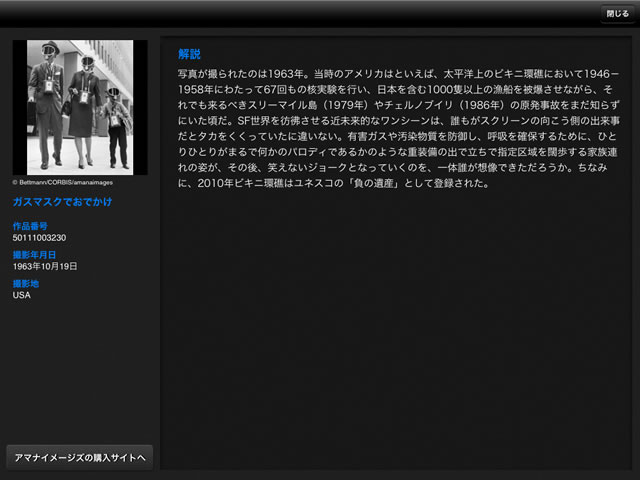This screenshot has height=480, width=640.
Task: Click the description line mentioning 2010年ビキニ環礁
Action: coord(333,183)
